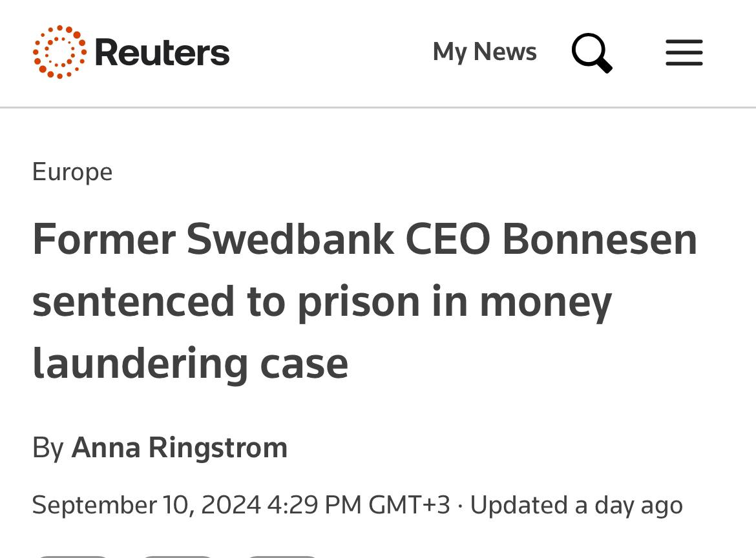Open the My News page

[x=485, y=52]
